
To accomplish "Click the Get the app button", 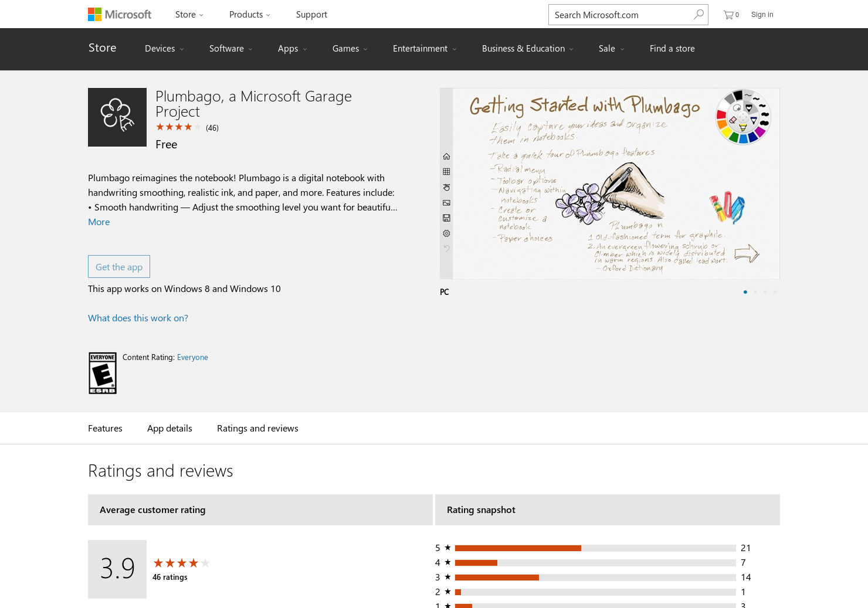I will tap(119, 267).
